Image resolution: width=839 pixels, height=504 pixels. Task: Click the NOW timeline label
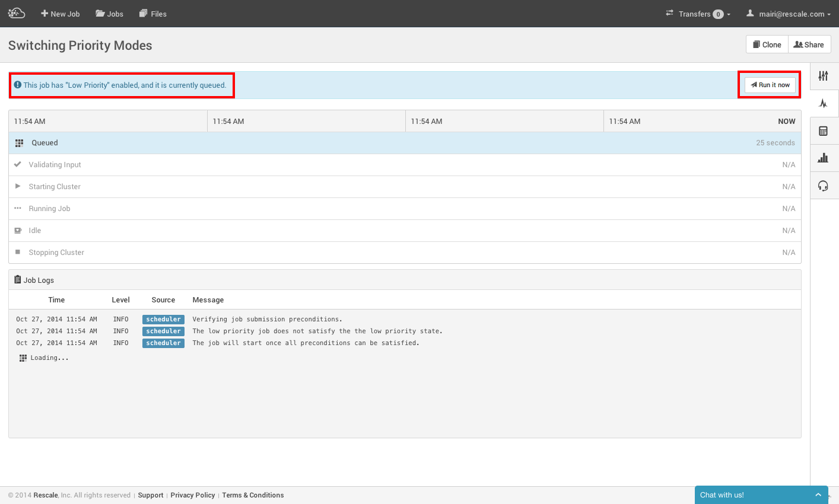(787, 122)
